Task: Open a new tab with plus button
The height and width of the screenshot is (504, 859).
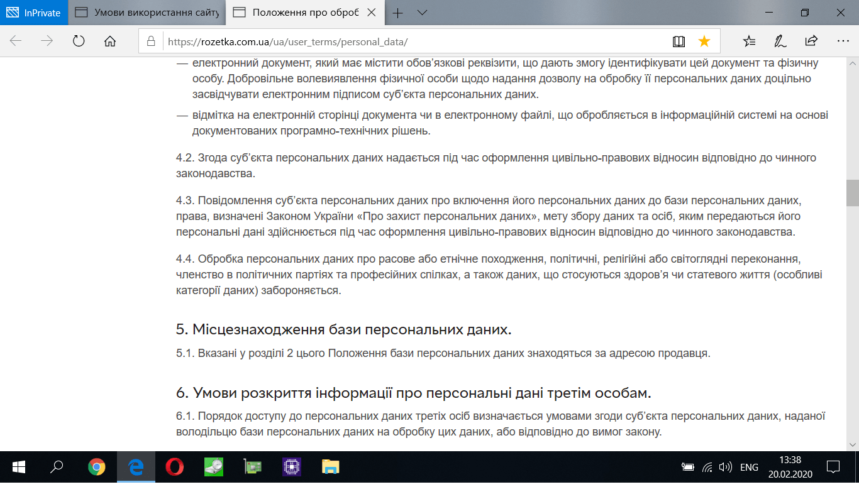Action: pyautogui.click(x=398, y=13)
